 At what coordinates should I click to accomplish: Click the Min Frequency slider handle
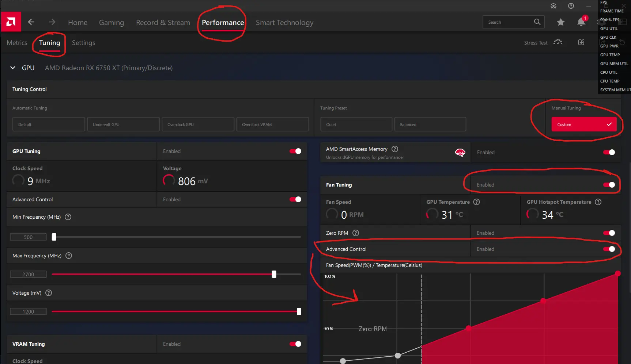[x=54, y=237]
